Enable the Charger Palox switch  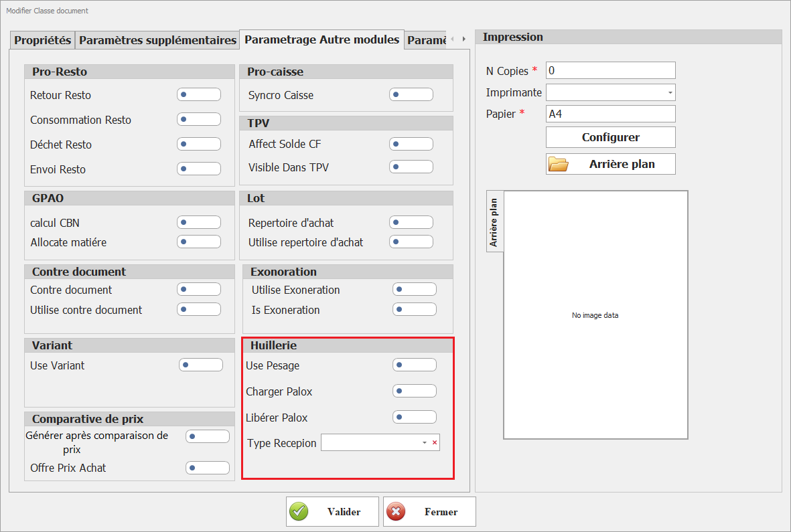[414, 391]
